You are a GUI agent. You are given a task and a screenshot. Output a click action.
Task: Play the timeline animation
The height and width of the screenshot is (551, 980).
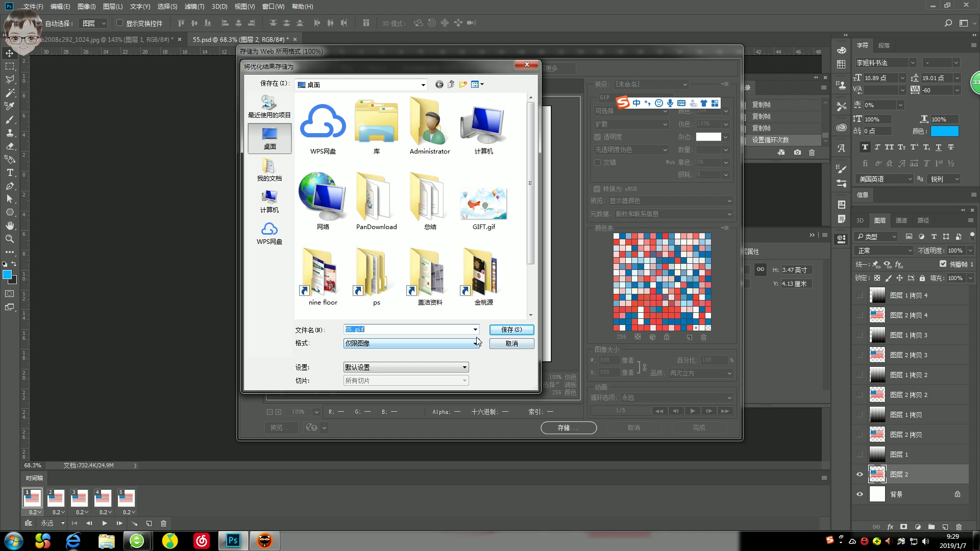click(105, 523)
